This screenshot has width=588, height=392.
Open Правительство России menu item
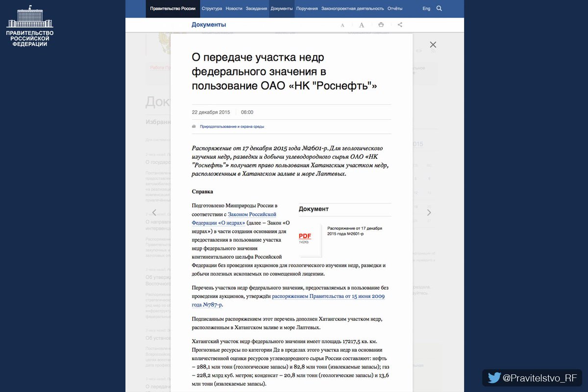(x=173, y=9)
